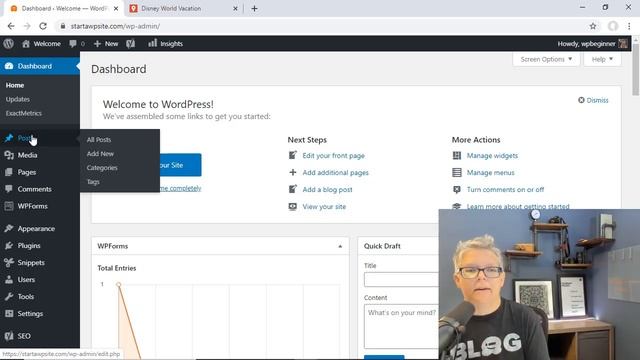Collapse the WPForms widget arrow
This screenshot has height=360, width=640.
coord(340,246)
